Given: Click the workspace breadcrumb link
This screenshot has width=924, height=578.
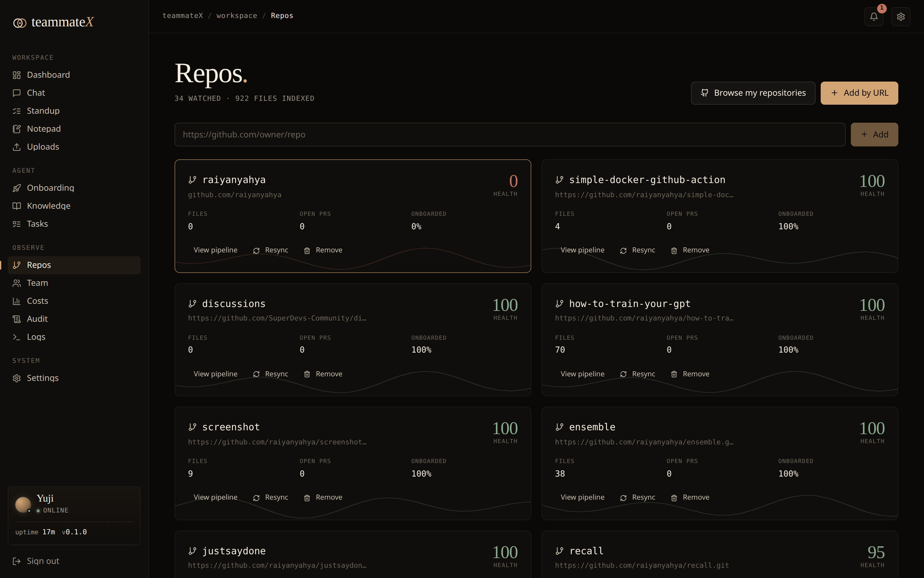Looking at the screenshot, I should click(237, 16).
